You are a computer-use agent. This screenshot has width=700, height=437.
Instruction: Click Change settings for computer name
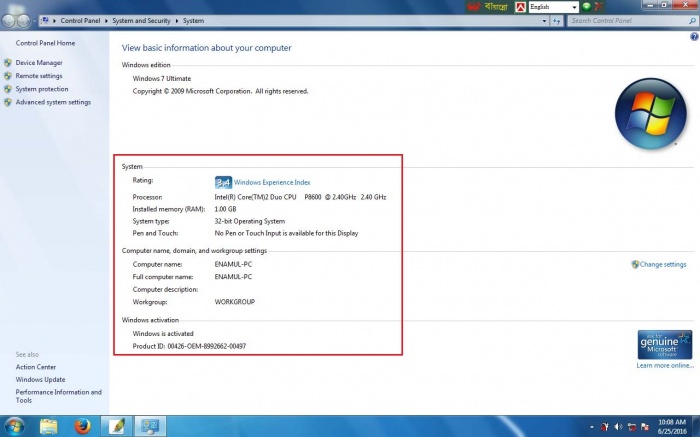click(662, 264)
